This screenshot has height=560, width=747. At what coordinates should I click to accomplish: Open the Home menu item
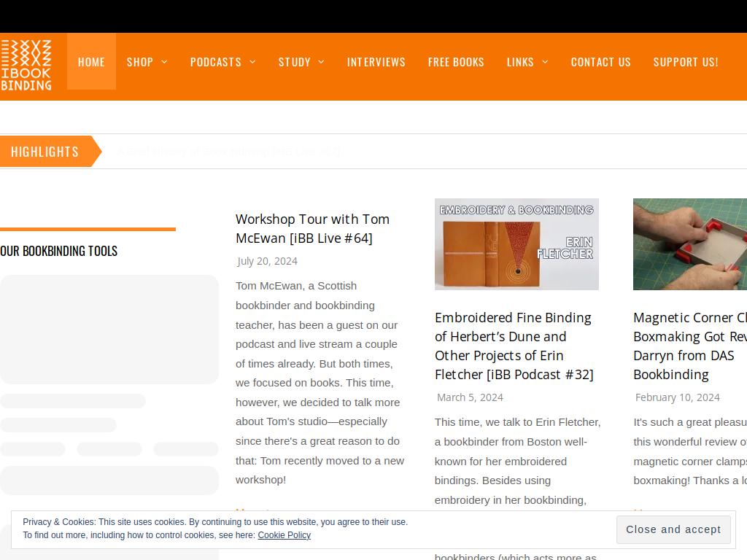coord(91,62)
